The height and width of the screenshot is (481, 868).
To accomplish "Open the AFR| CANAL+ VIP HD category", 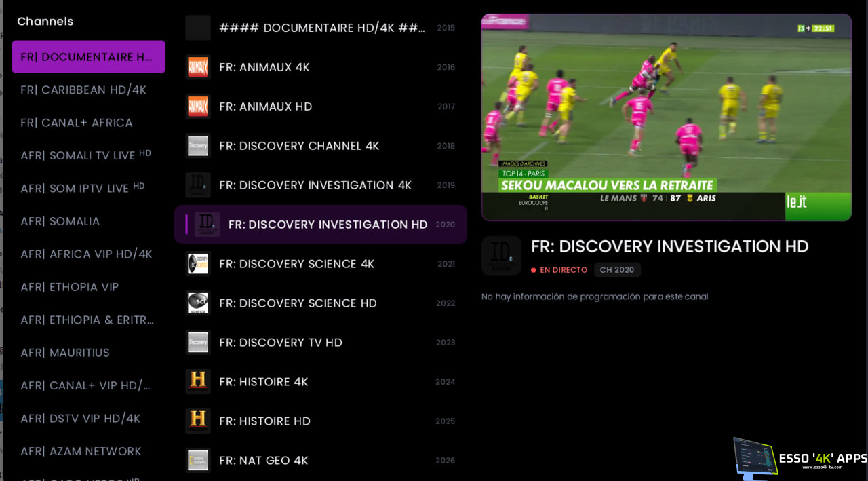I will point(89,385).
